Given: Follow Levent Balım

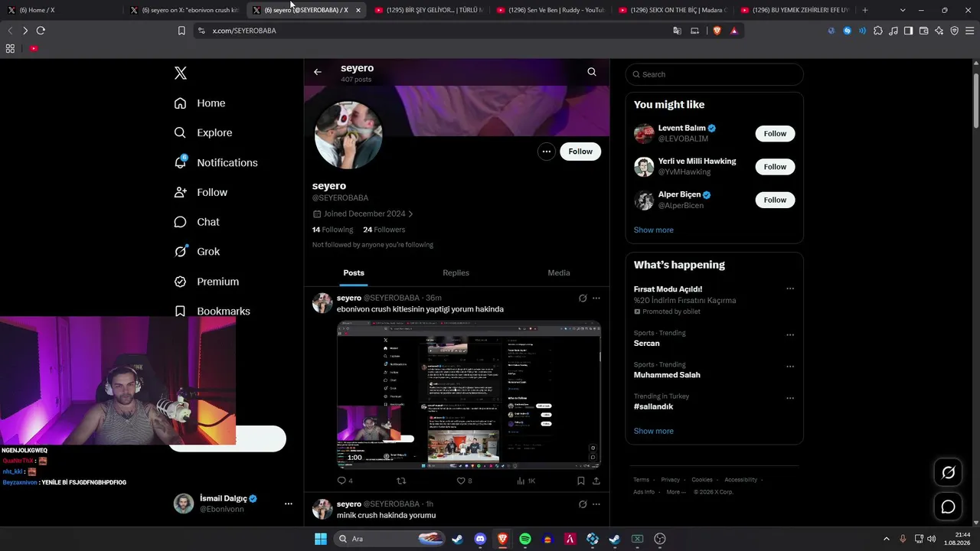Looking at the screenshot, I should pyautogui.click(x=775, y=133).
